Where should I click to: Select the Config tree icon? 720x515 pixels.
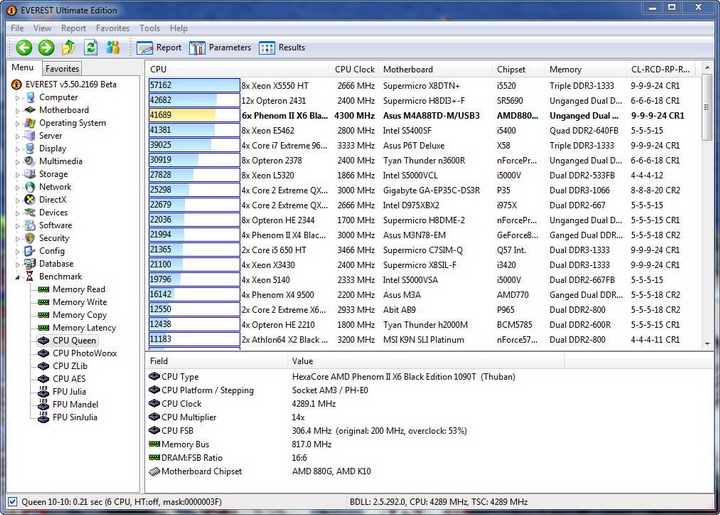tap(30, 251)
